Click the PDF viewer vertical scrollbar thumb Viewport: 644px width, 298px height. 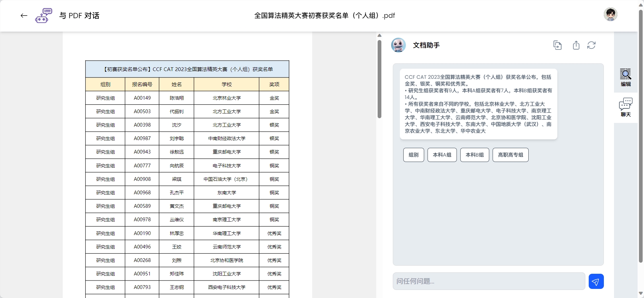point(379,79)
